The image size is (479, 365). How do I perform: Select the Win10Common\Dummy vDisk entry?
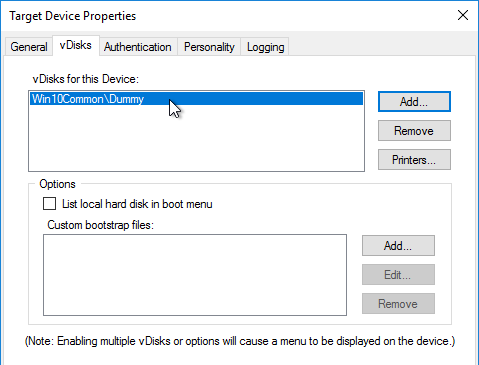(x=196, y=99)
